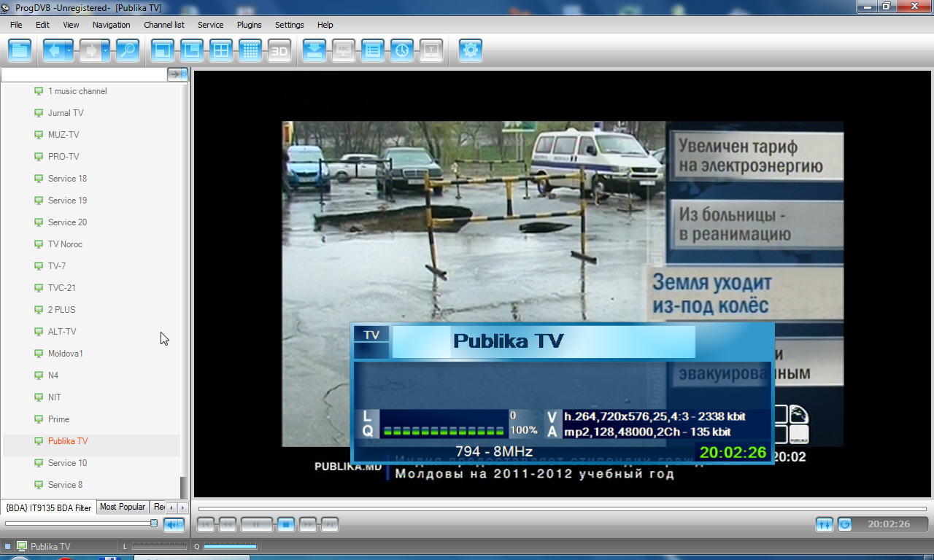Toggle the ABC subtitles toolbar button

point(344,50)
